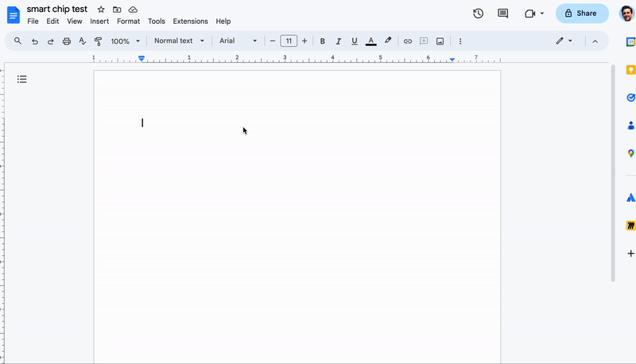Toggle Underline formatting
636x364 pixels.
pyautogui.click(x=355, y=41)
